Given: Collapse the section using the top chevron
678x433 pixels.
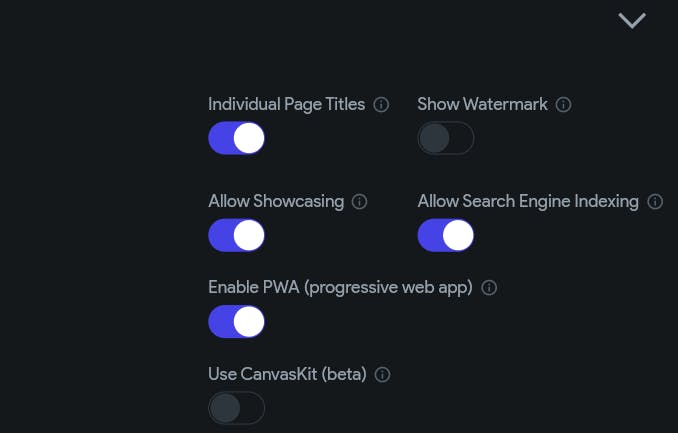Looking at the screenshot, I should point(632,20).
